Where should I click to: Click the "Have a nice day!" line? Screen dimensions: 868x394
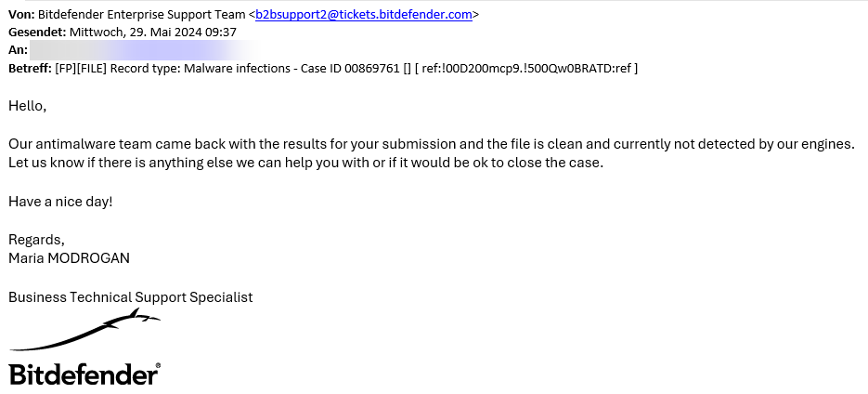click(60, 201)
